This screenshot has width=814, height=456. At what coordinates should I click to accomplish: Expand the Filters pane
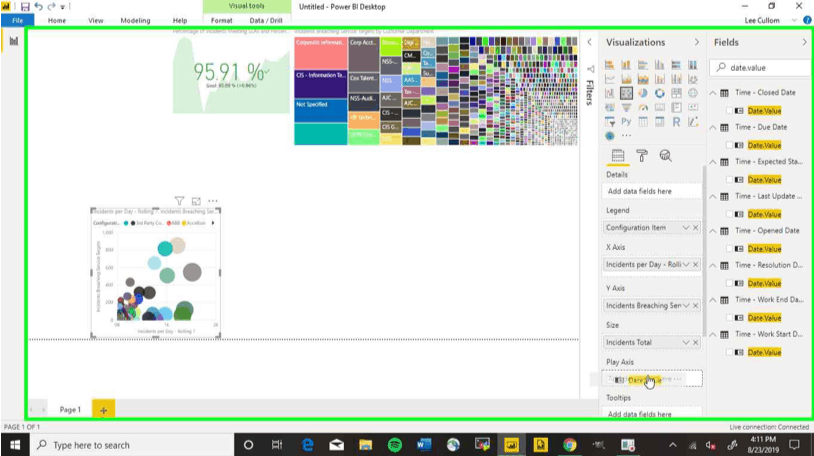click(x=589, y=42)
